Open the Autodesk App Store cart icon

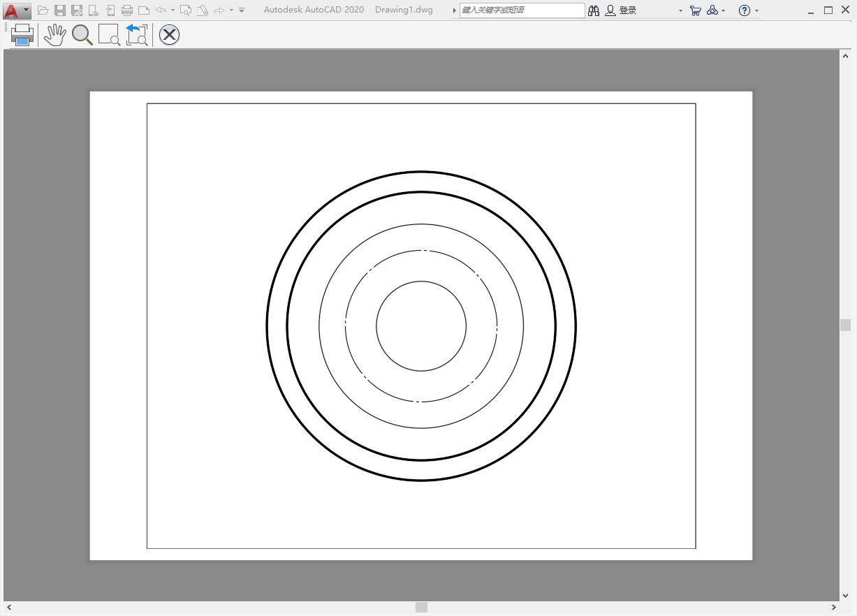(x=695, y=10)
